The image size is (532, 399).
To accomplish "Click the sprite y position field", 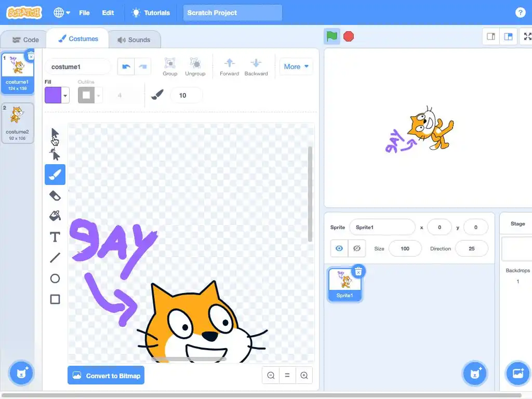I will [476, 228].
